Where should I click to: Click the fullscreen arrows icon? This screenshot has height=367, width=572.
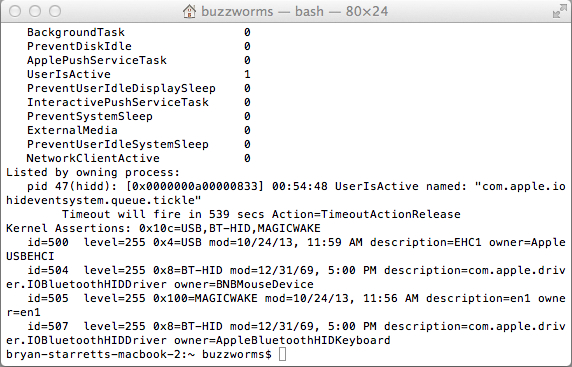tap(560, 11)
